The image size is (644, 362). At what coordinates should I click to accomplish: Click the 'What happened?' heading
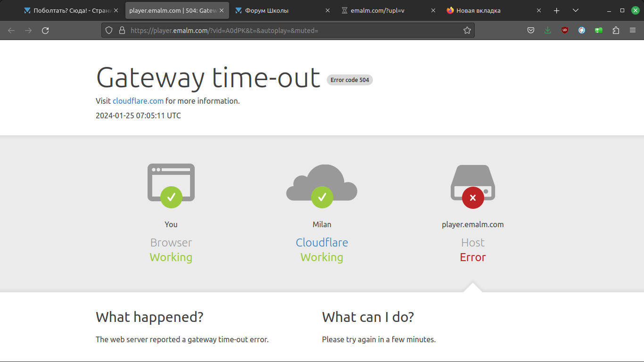point(149,317)
